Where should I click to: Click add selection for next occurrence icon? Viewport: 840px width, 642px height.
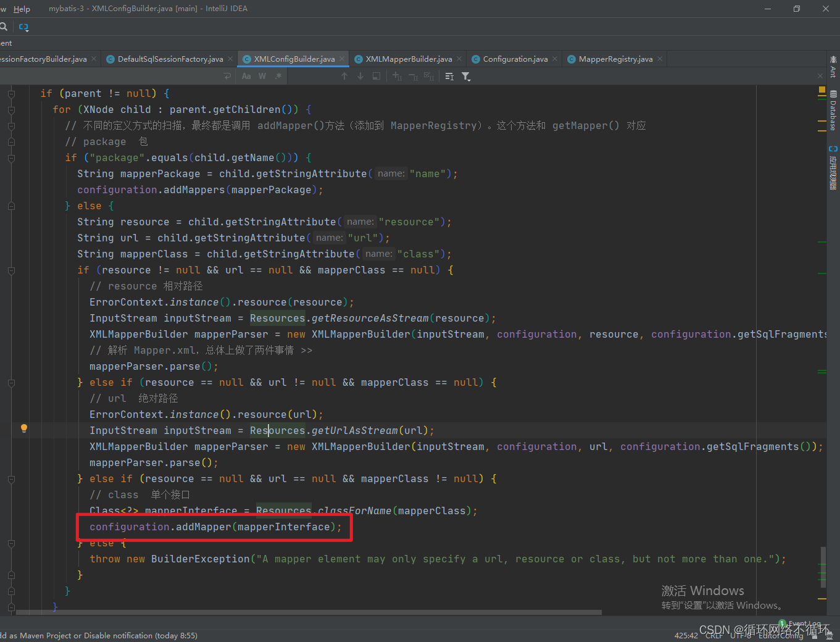click(397, 76)
